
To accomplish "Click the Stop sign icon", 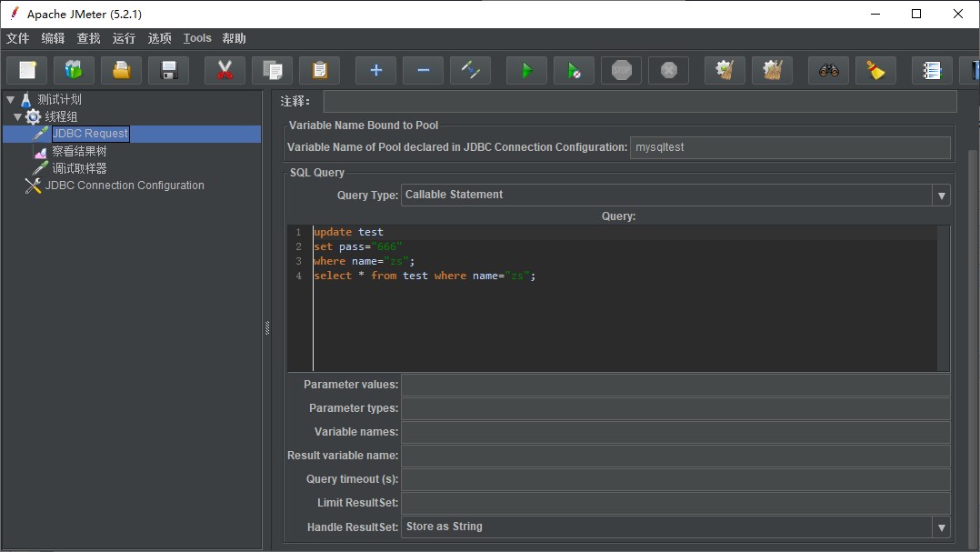I will [621, 70].
